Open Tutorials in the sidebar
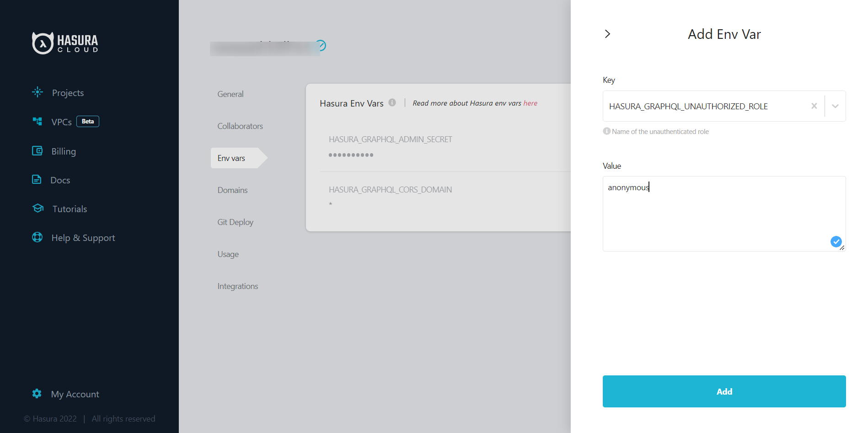 pos(70,209)
